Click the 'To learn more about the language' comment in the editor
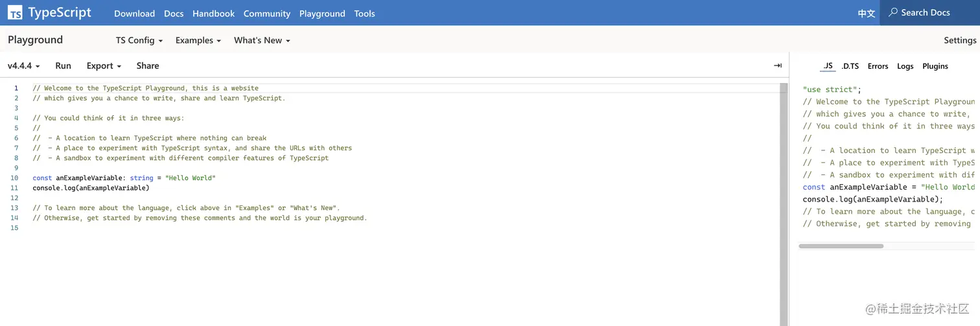 coord(186,208)
